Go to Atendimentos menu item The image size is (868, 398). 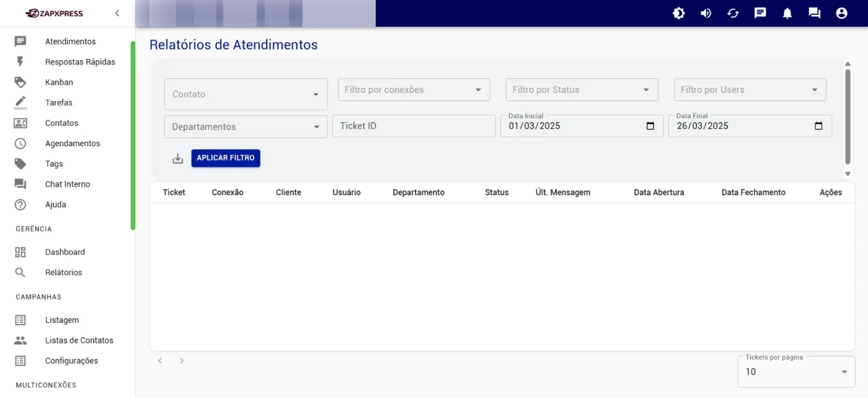pos(71,42)
